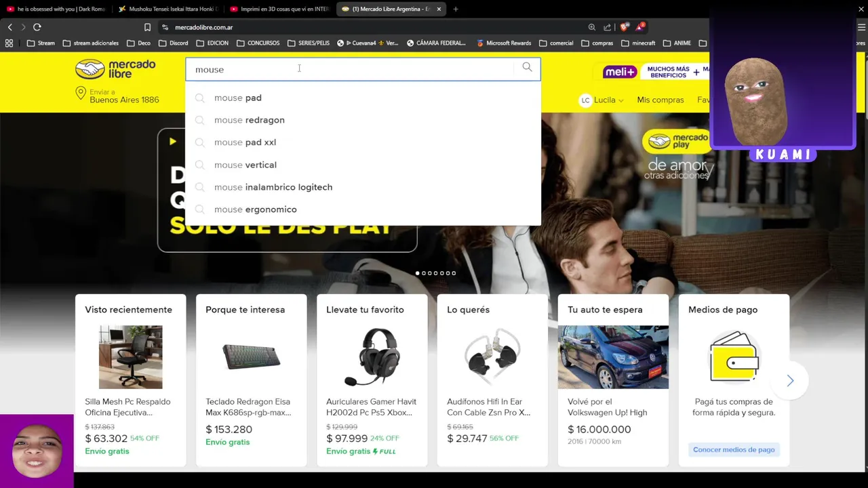
Task: Click the delivery location pin icon
Action: click(x=81, y=94)
